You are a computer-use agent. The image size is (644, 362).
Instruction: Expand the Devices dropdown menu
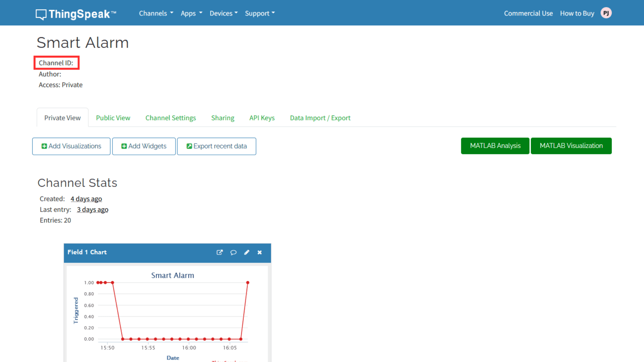coord(224,13)
